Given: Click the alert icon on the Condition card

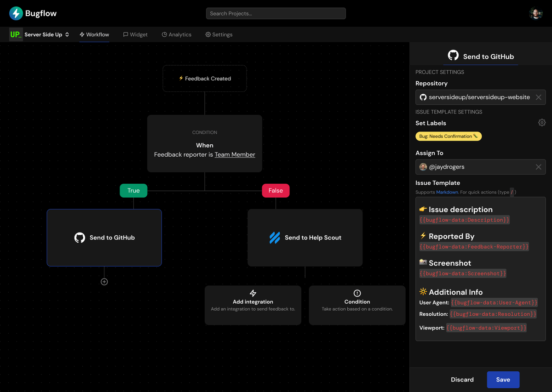Looking at the screenshot, I should (357, 294).
